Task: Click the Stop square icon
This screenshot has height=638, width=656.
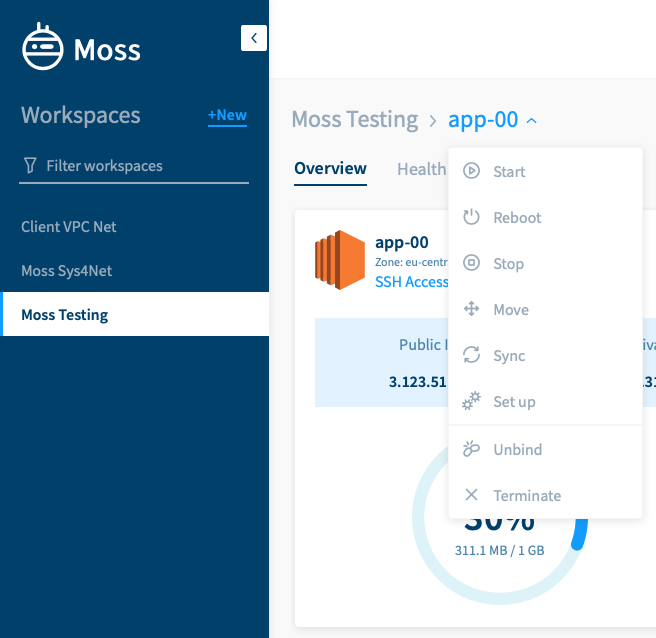Action: [472, 263]
